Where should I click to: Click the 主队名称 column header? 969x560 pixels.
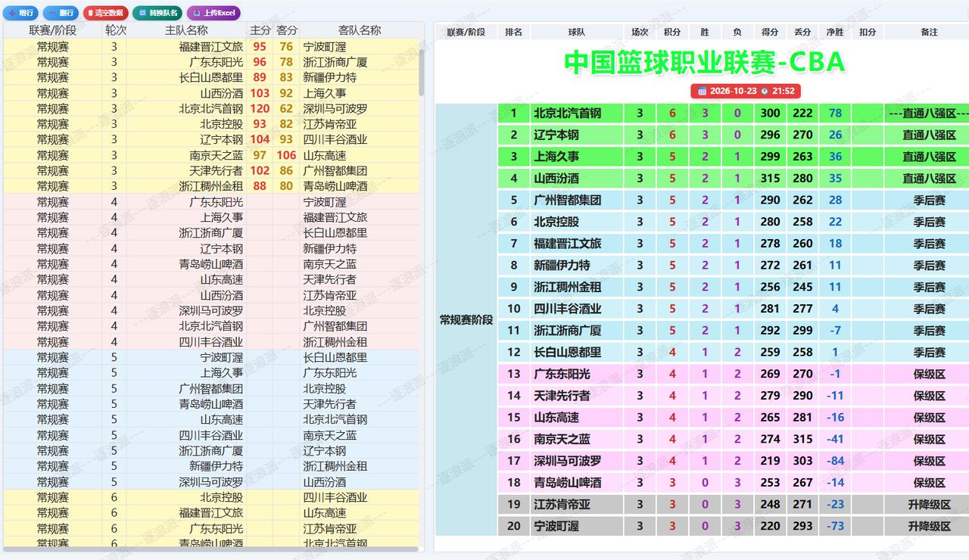click(x=186, y=30)
